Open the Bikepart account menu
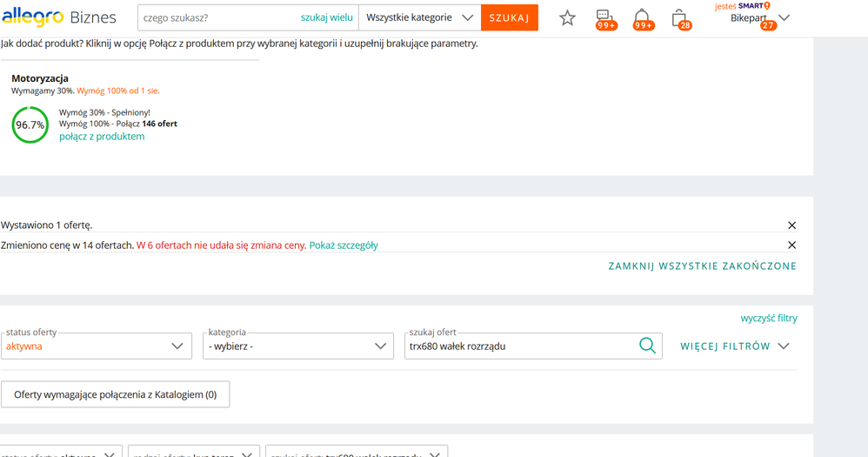Screen dimensions: 868x457 pyautogui.click(x=760, y=17)
